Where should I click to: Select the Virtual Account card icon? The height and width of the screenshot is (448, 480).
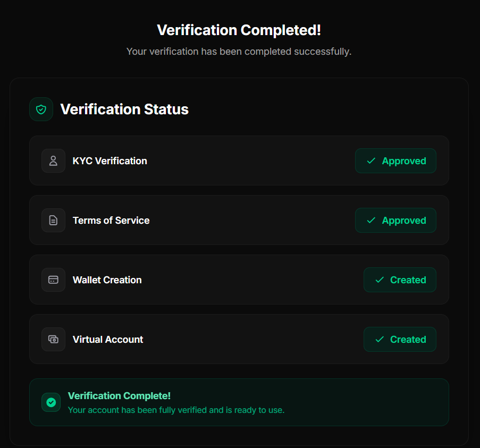pyautogui.click(x=53, y=339)
